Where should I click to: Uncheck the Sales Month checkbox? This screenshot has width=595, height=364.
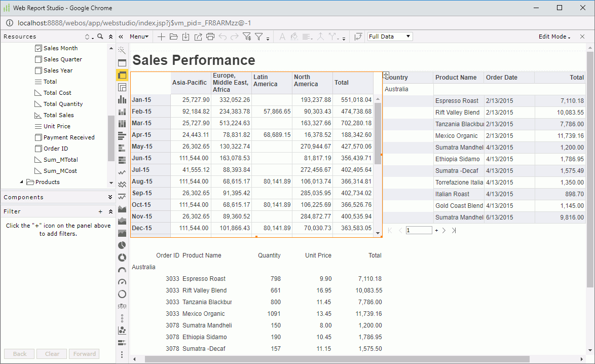[38, 48]
